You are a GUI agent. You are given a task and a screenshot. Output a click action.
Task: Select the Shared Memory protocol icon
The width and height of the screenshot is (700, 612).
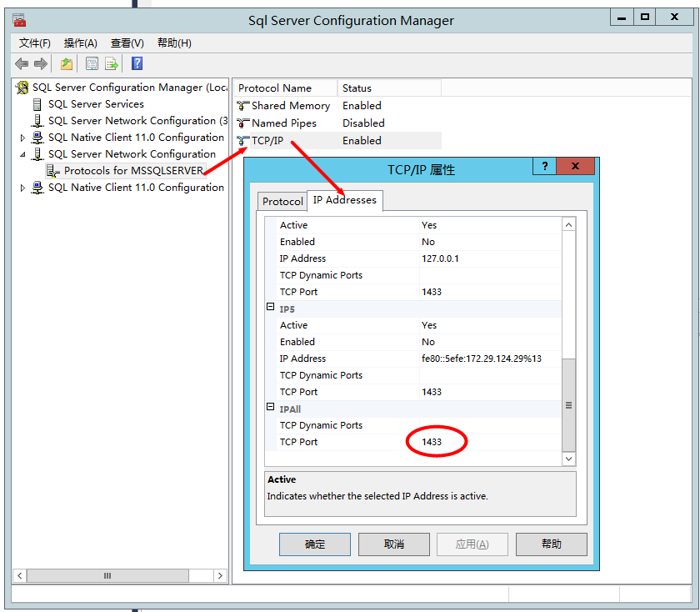243,106
